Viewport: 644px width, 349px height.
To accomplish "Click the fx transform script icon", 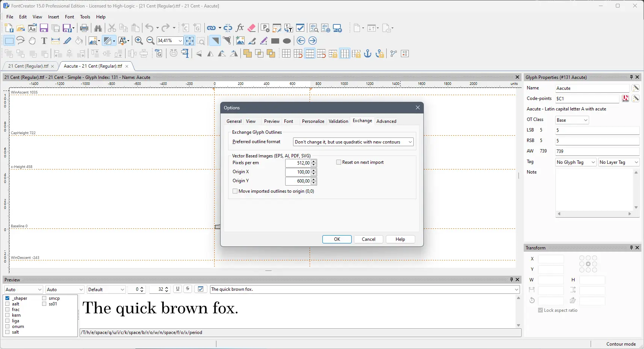I will pos(240,28).
